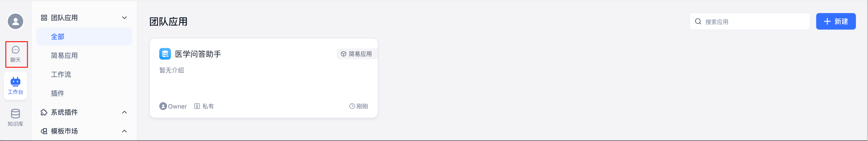Click the 系统插件 puzzle icon

(44, 112)
